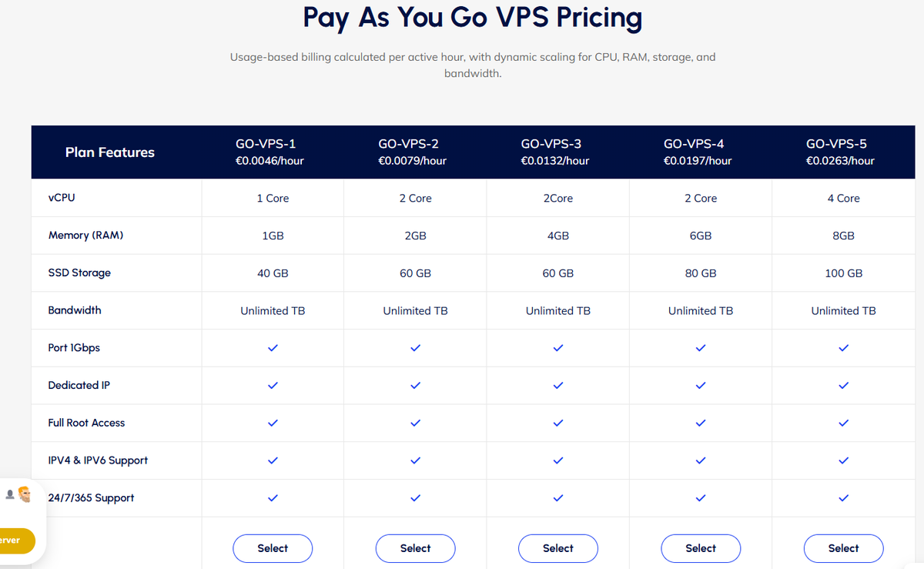Viewport: 924px width, 569px height.
Task: Click the Plan Features header cell
Action: pyautogui.click(x=110, y=152)
